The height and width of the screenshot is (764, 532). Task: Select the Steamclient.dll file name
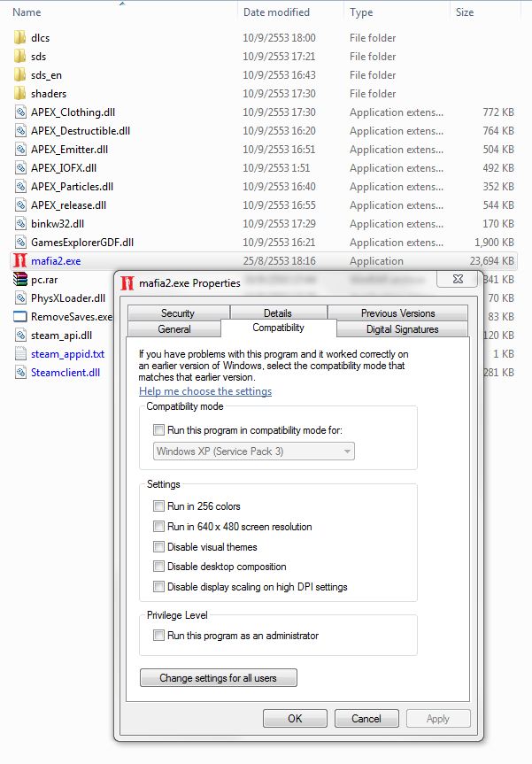coord(66,373)
